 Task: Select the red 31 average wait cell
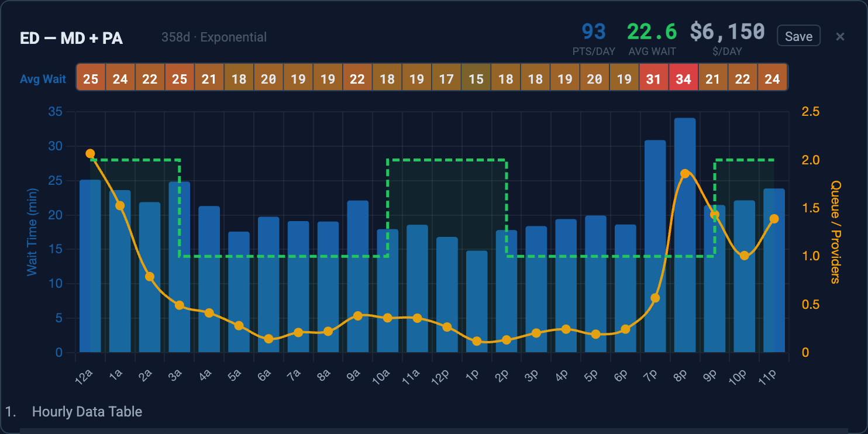pyautogui.click(x=653, y=79)
